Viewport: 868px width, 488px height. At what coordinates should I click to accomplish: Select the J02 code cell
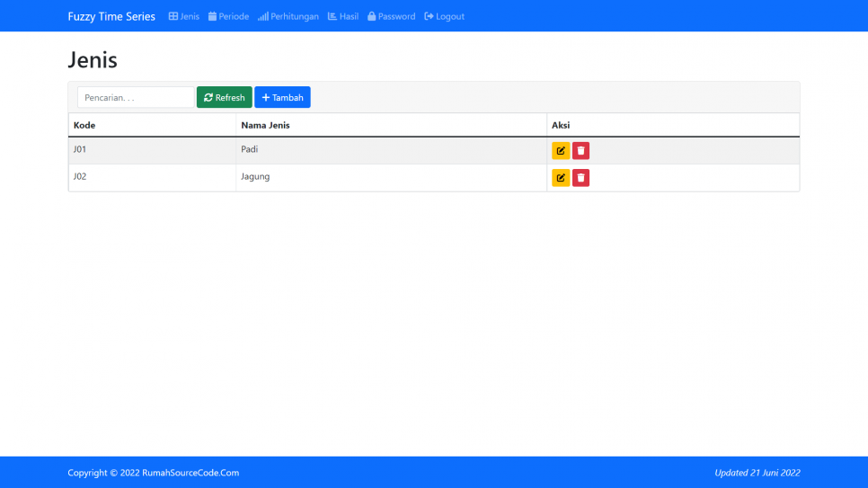tap(80, 176)
